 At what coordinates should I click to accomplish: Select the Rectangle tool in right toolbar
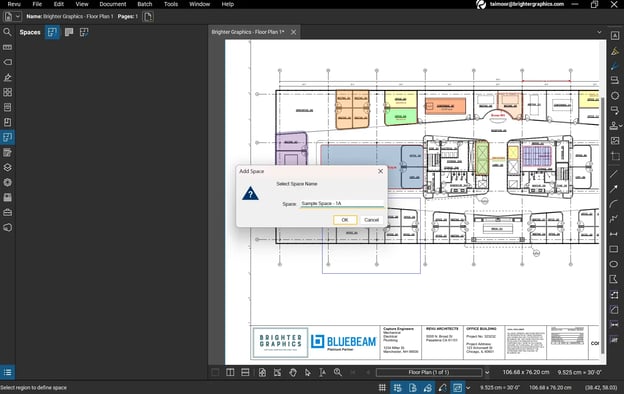[x=614, y=249]
